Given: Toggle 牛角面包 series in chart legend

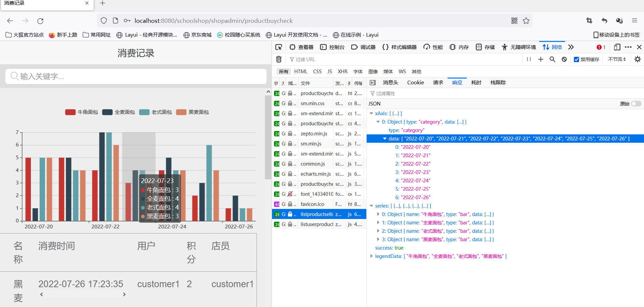Looking at the screenshot, I should pyautogui.click(x=82, y=112).
